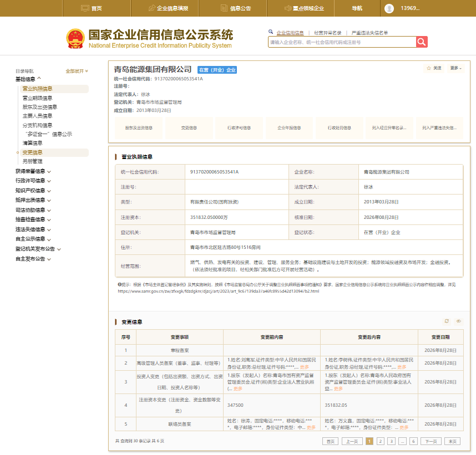Click the 关注 star button

(434, 68)
